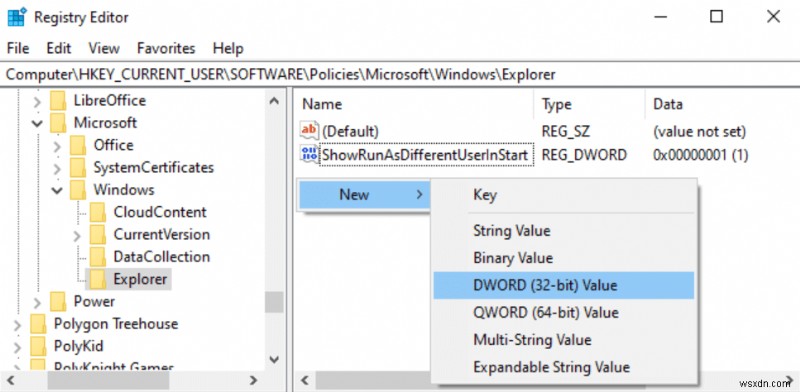Open the New submenu item
The height and width of the screenshot is (392, 800).
click(x=365, y=194)
